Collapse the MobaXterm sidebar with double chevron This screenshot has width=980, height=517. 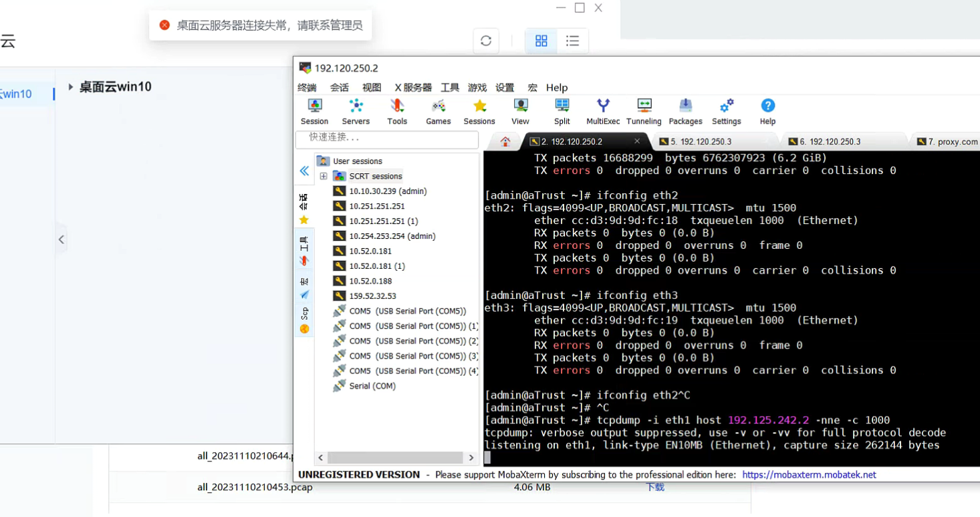pyautogui.click(x=304, y=171)
